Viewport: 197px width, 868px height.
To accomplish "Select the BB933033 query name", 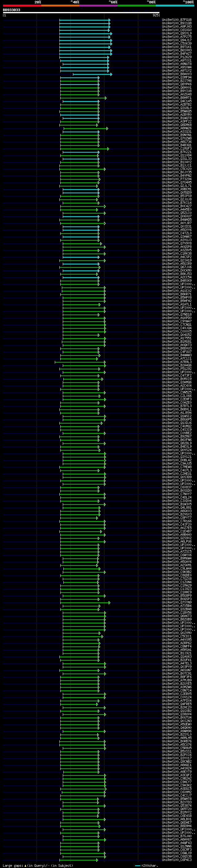I will point(11,10).
